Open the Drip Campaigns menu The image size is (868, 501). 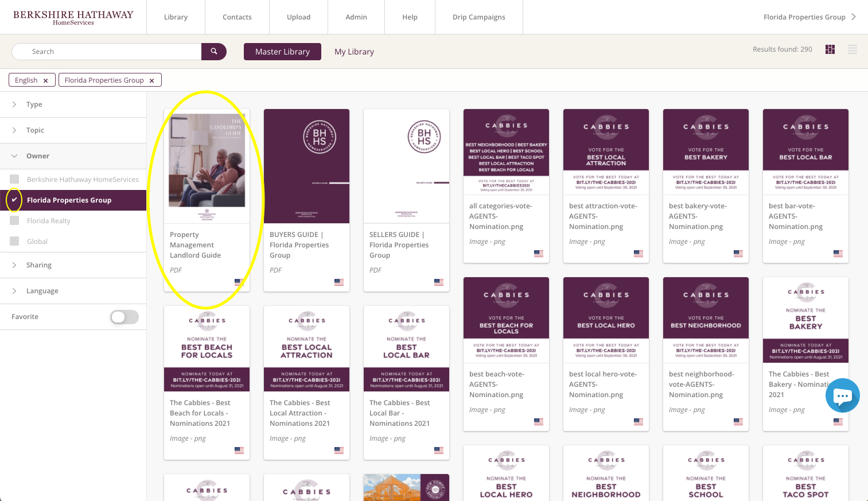point(479,17)
